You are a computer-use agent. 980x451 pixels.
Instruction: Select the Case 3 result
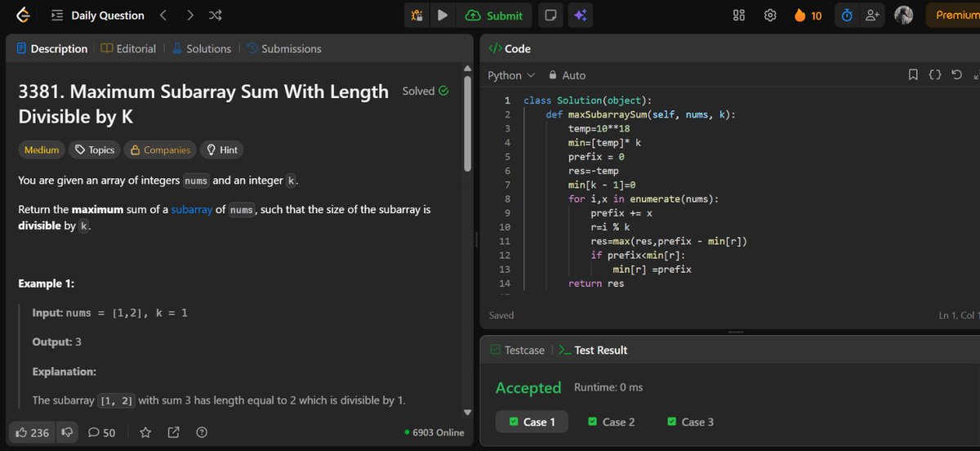[690, 422]
